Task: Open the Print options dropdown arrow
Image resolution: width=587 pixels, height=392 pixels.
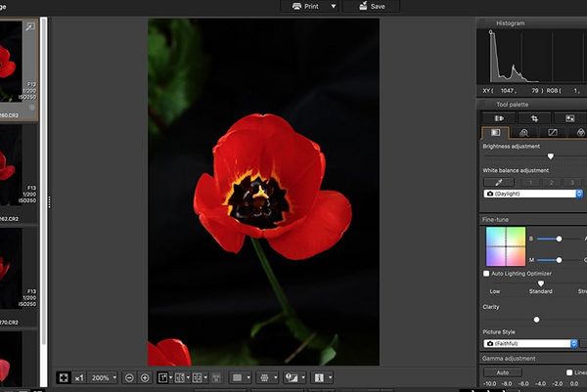Action: 334,7
